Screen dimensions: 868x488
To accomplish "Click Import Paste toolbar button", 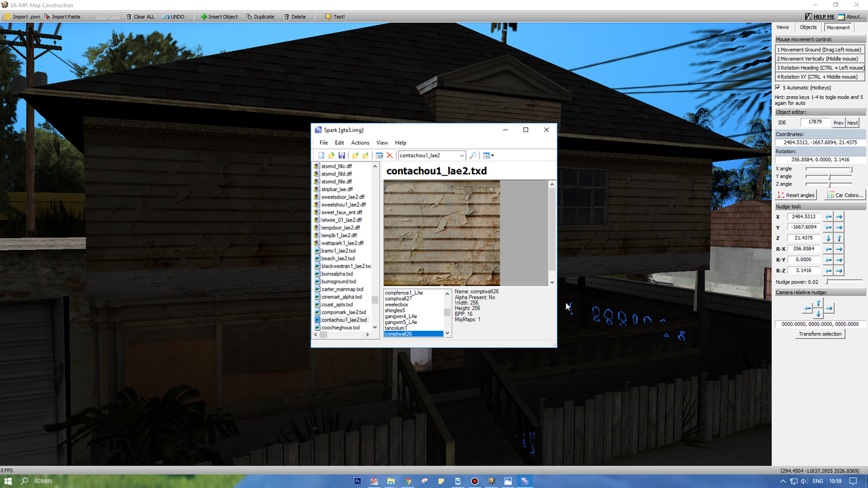I will tap(62, 16).
